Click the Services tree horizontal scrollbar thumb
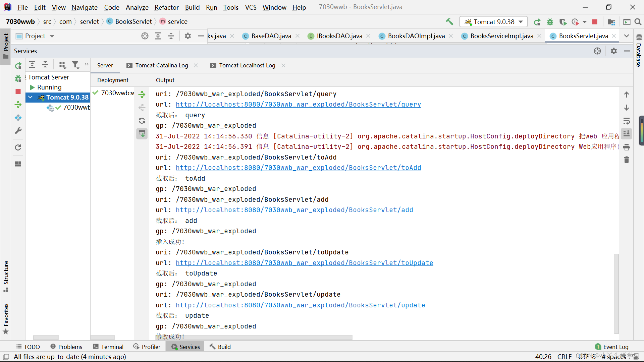 46,338
